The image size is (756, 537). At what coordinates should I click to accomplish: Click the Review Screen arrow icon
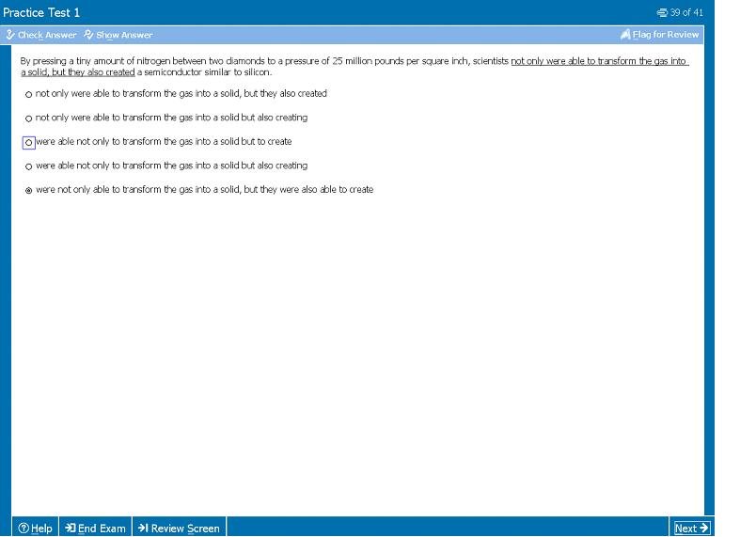[143, 529]
